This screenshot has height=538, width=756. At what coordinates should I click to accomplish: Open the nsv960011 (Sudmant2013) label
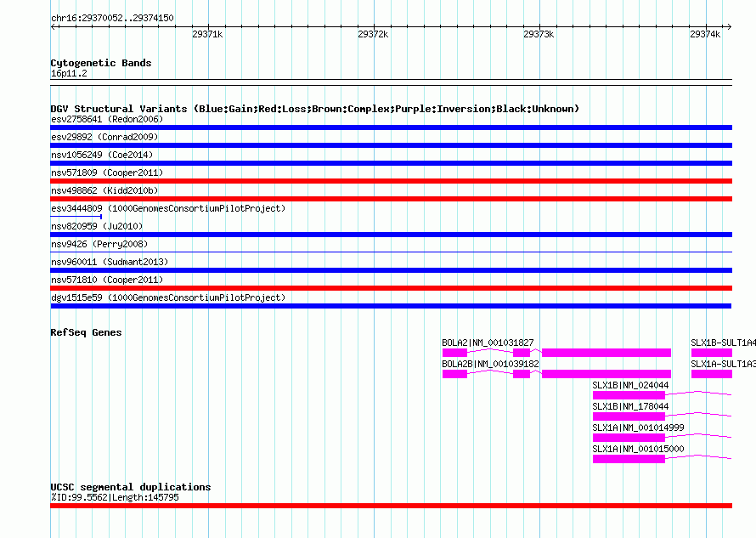coord(110,262)
